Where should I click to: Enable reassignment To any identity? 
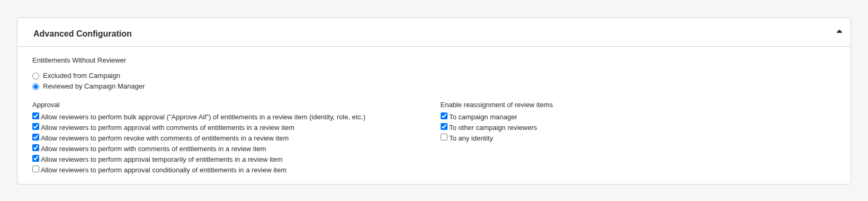444,137
